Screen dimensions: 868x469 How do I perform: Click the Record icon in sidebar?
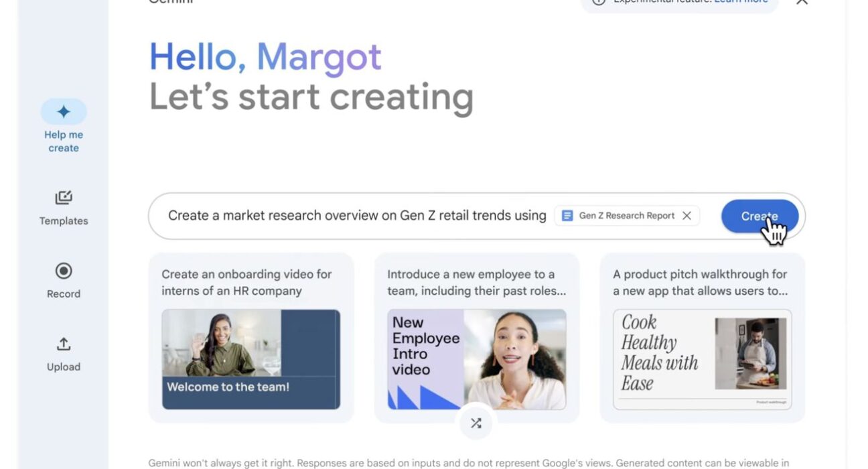[64, 271]
